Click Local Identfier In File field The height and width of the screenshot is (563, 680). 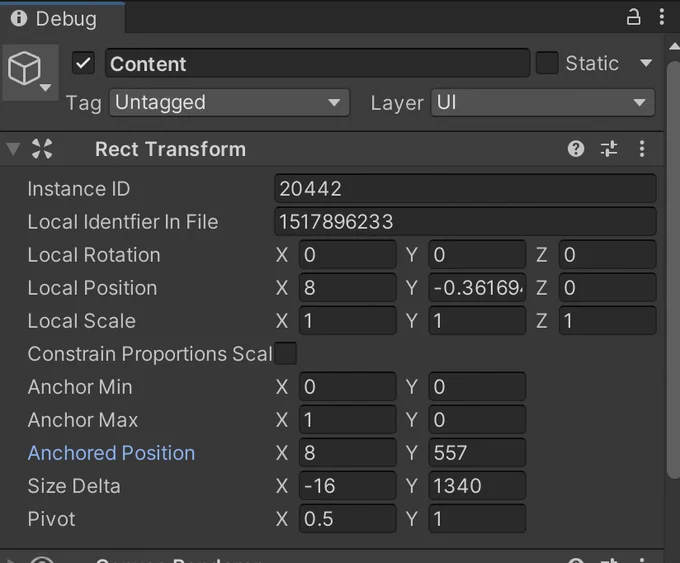click(x=465, y=222)
